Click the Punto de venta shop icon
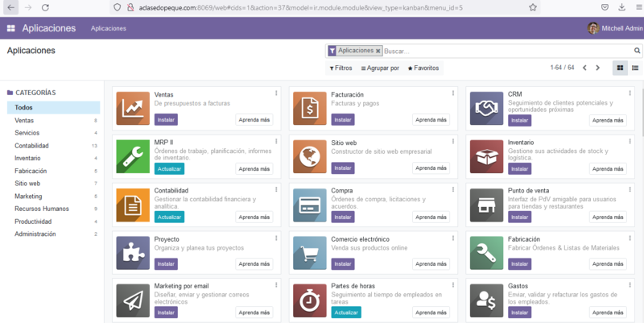The width and height of the screenshot is (644, 323). (486, 205)
